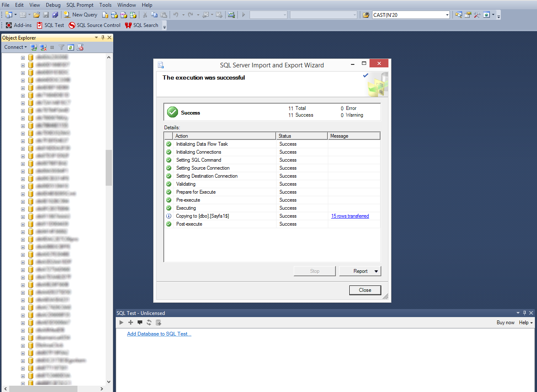This screenshot has height=392, width=537.
Task: Expand the first database node in tree
Action: tap(23, 57)
